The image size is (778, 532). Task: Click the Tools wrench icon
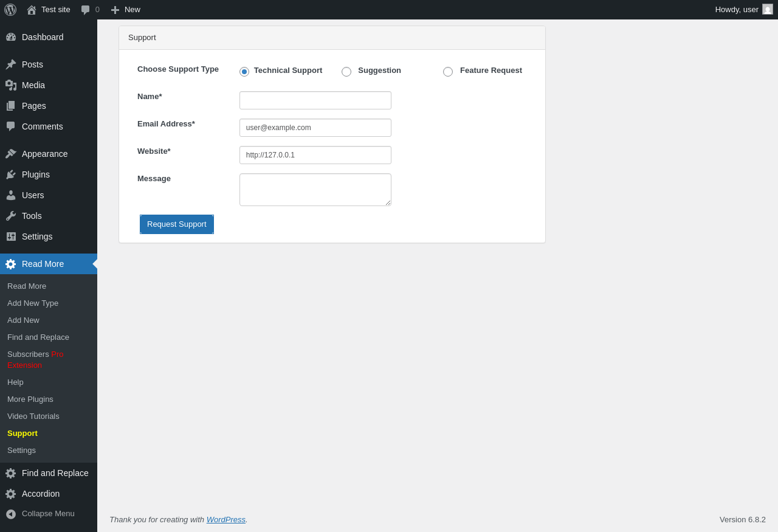(11, 216)
